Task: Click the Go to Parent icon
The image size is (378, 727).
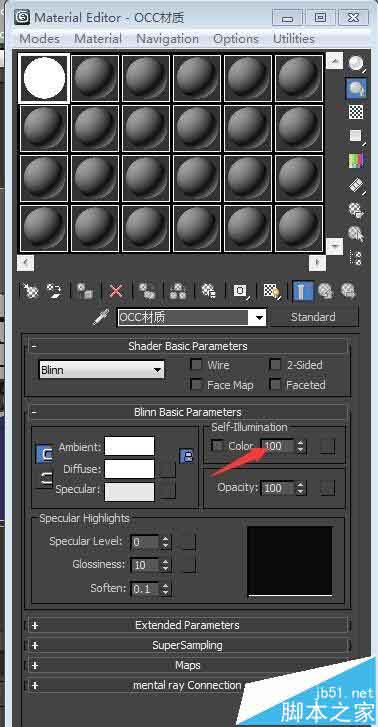Action: (x=326, y=291)
